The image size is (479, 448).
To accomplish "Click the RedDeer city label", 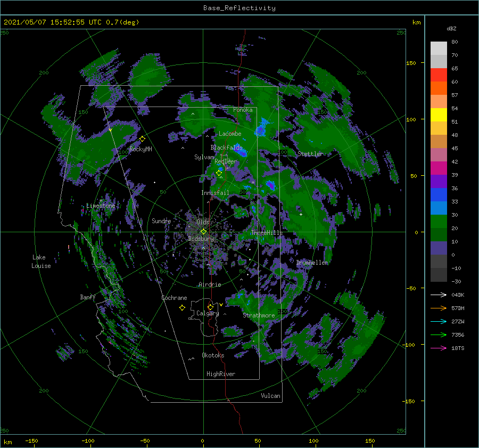I will point(226,161).
